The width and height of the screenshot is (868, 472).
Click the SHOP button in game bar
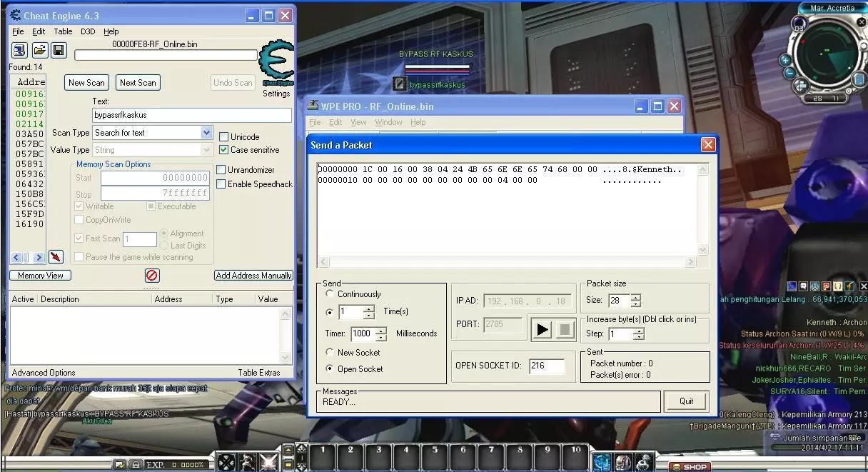[x=690, y=467]
